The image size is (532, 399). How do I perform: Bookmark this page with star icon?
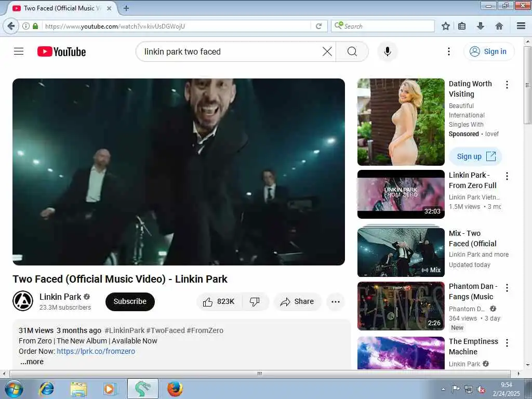point(445,26)
